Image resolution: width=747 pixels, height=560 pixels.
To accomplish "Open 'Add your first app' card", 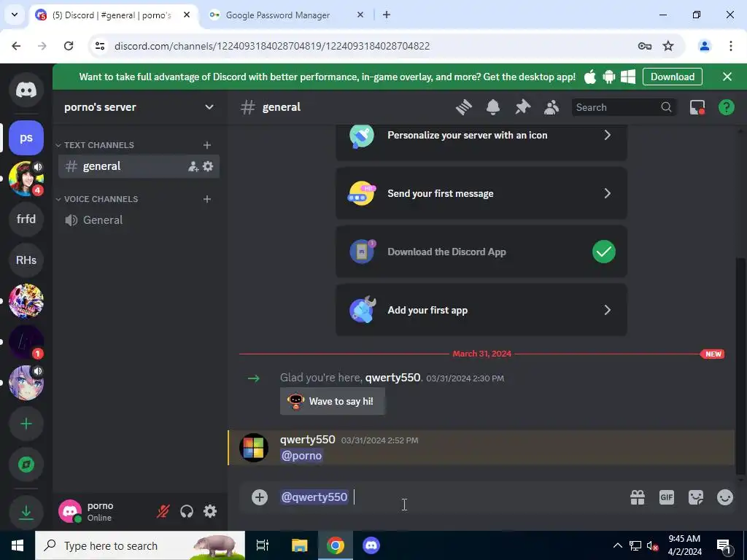I will (481, 310).
